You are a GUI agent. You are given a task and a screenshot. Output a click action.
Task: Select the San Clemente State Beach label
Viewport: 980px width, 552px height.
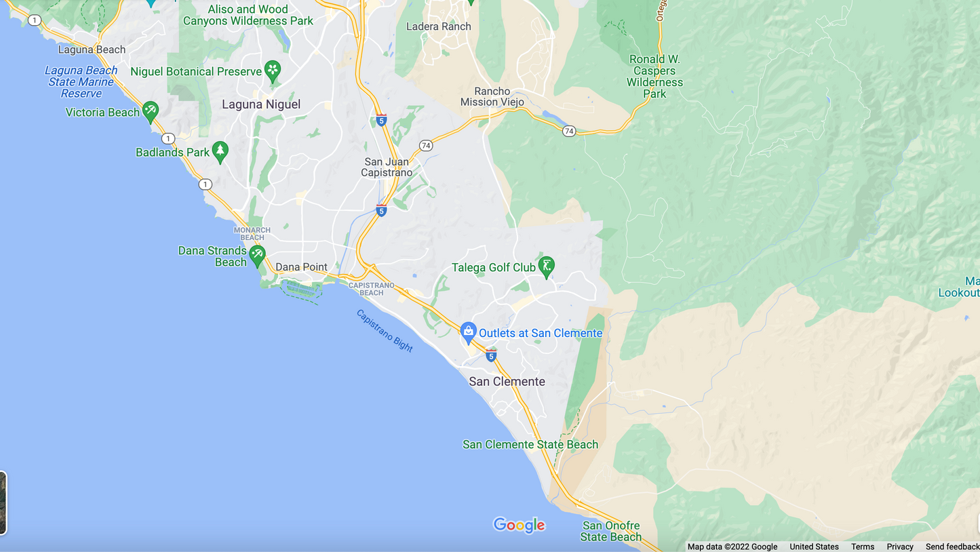coord(530,445)
